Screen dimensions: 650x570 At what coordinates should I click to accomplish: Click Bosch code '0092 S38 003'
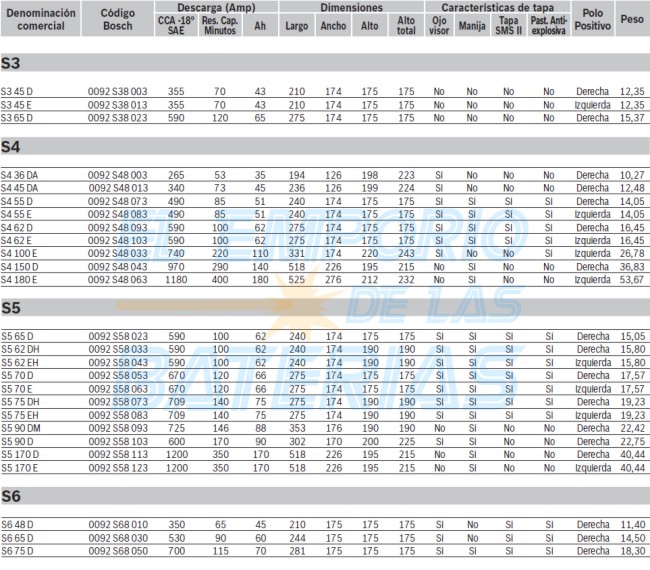click(118, 92)
